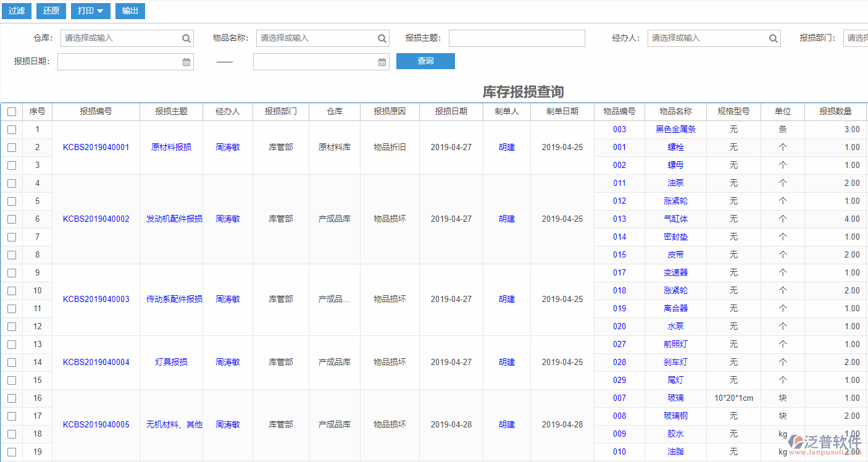868x462 pixels.
Task: Click the 过滤 filter toolbar button
Action: tap(16, 10)
